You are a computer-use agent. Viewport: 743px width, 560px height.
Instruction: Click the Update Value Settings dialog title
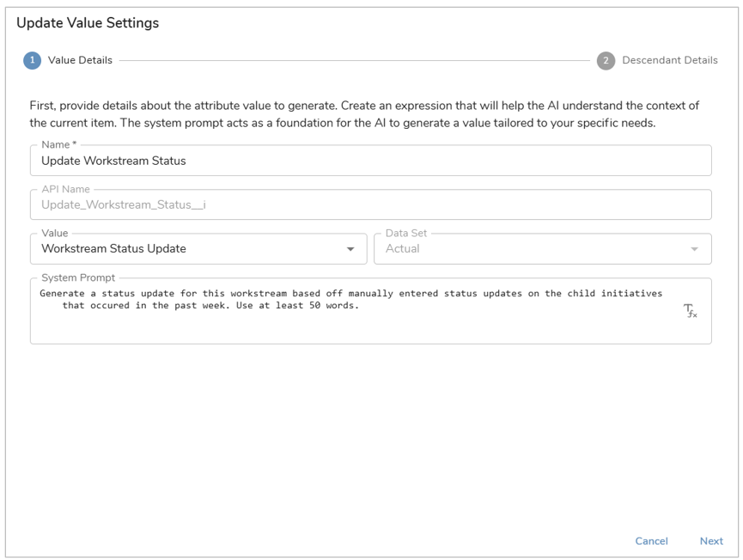(x=88, y=22)
